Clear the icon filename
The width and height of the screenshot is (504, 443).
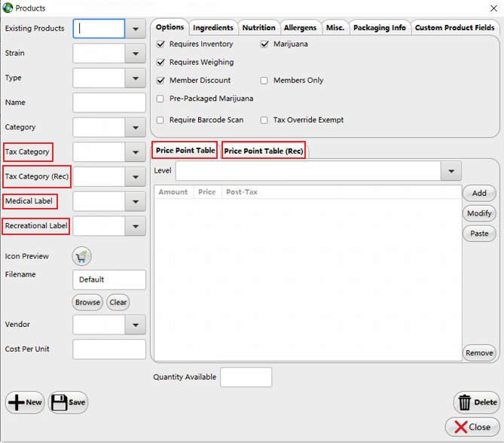click(x=118, y=302)
